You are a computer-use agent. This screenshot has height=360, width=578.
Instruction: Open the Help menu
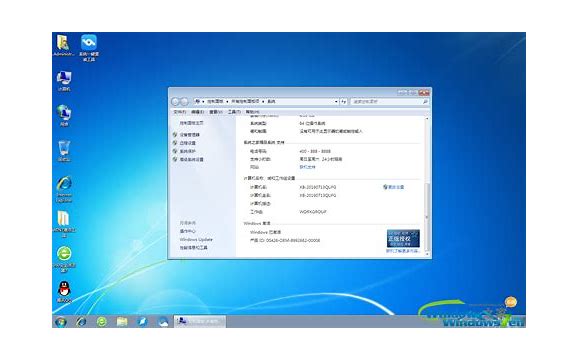(253, 112)
